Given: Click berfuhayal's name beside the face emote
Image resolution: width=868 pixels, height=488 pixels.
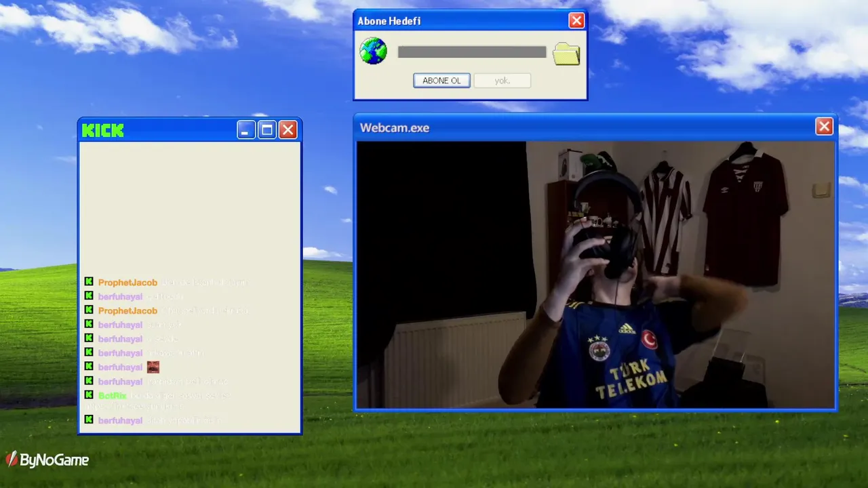Looking at the screenshot, I should coord(120,367).
